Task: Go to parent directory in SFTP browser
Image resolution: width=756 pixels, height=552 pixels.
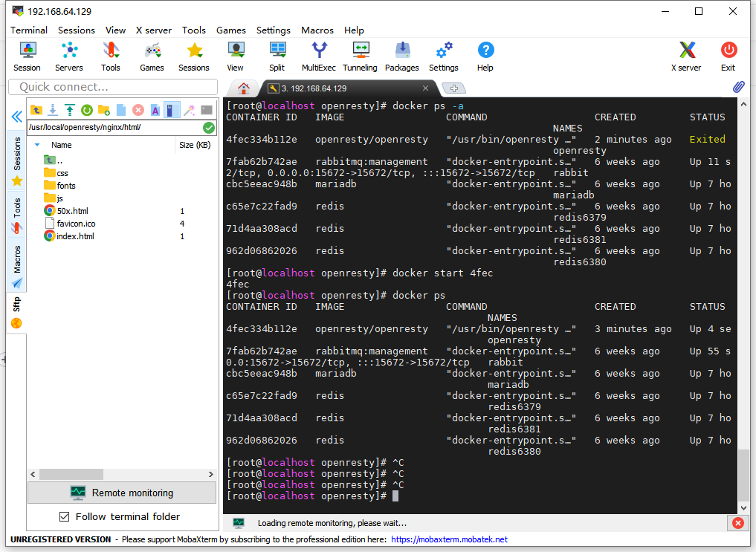Action: click(x=36, y=110)
